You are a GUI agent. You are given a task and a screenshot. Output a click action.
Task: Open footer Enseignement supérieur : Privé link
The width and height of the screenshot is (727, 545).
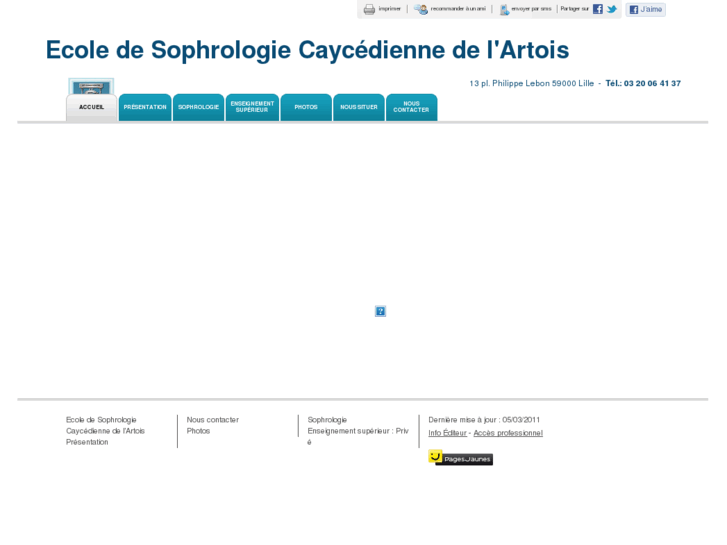click(358, 436)
